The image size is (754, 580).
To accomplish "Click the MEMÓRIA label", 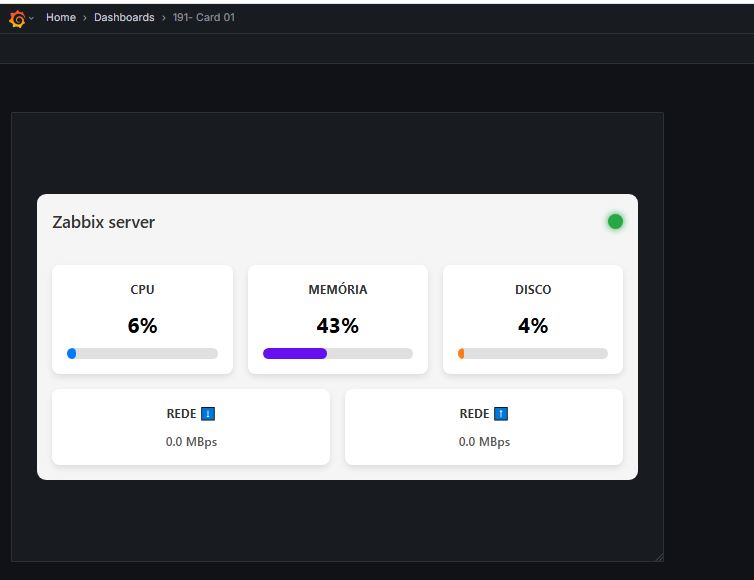I will pos(338,290).
